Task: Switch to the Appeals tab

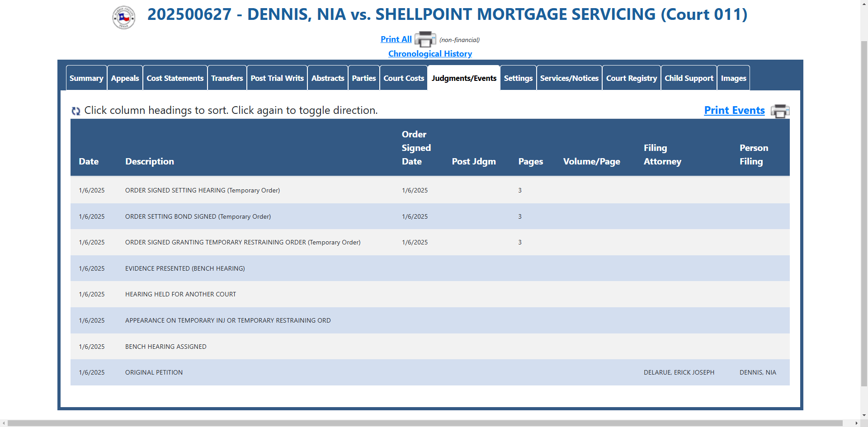Action: coord(125,78)
